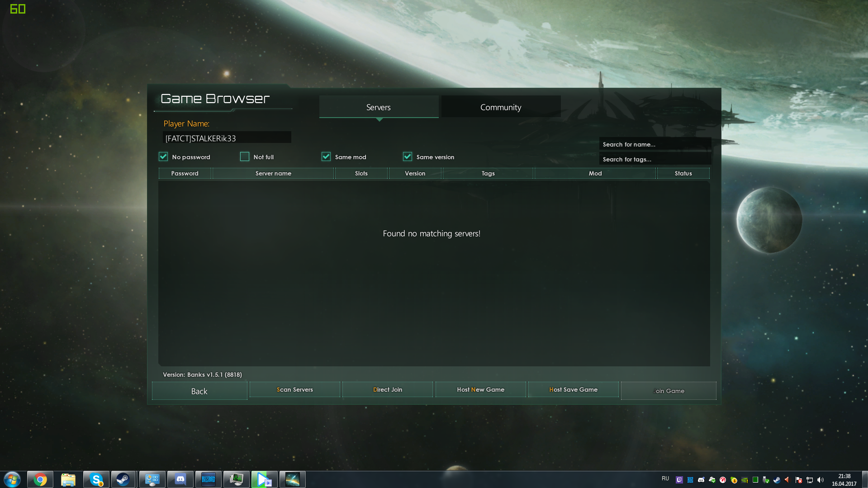Image resolution: width=868 pixels, height=488 pixels.
Task: Click the 'Found no matching servers!' message
Action: point(432,233)
